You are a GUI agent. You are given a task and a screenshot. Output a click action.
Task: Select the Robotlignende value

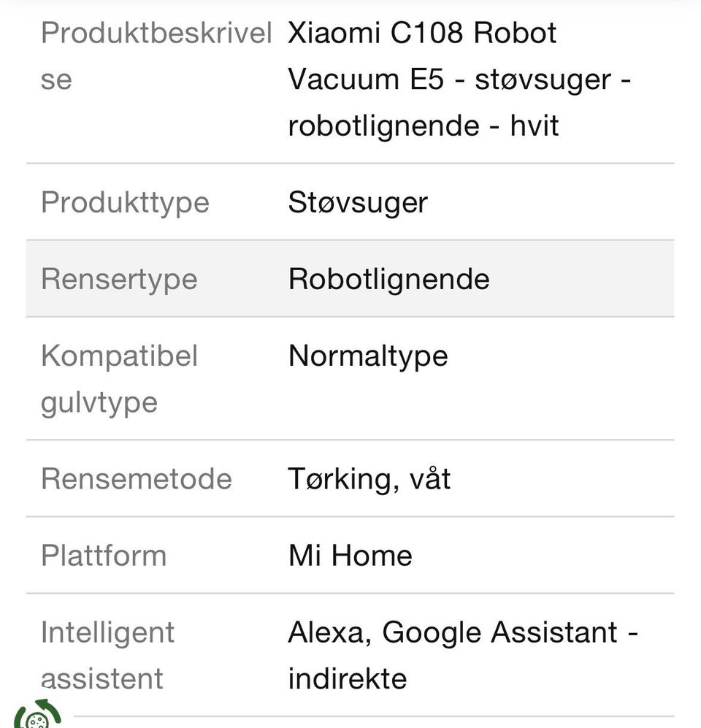(388, 279)
